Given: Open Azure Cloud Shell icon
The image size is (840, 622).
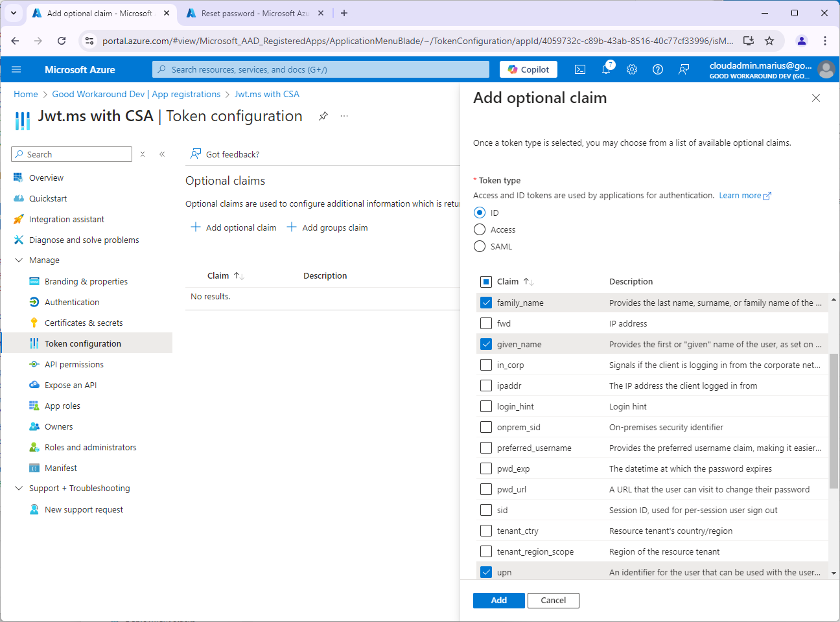Looking at the screenshot, I should (x=580, y=69).
